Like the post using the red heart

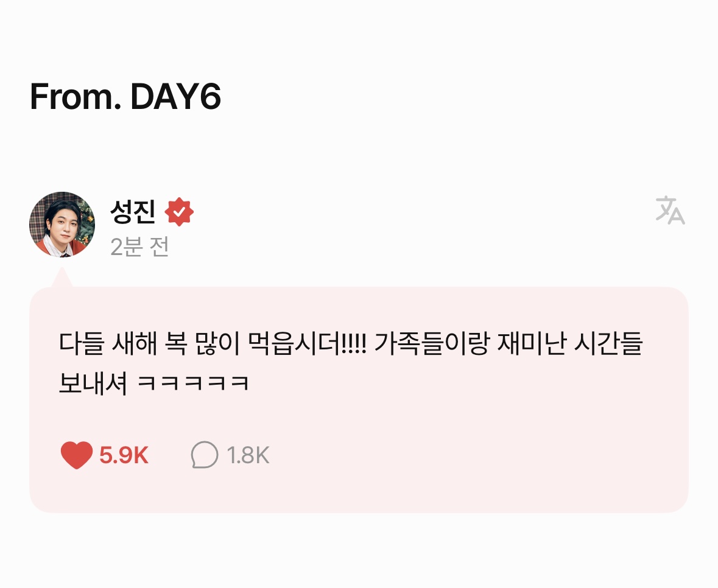77,455
